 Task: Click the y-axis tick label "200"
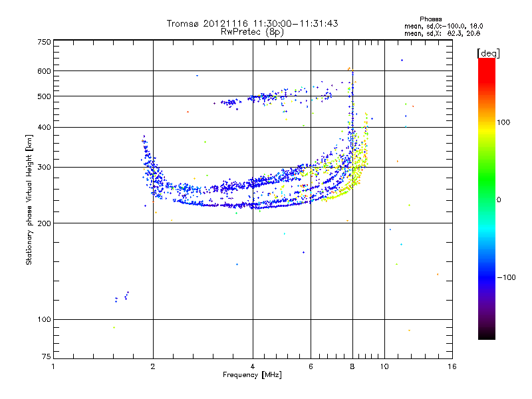pyautogui.click(x=45, y=223)
